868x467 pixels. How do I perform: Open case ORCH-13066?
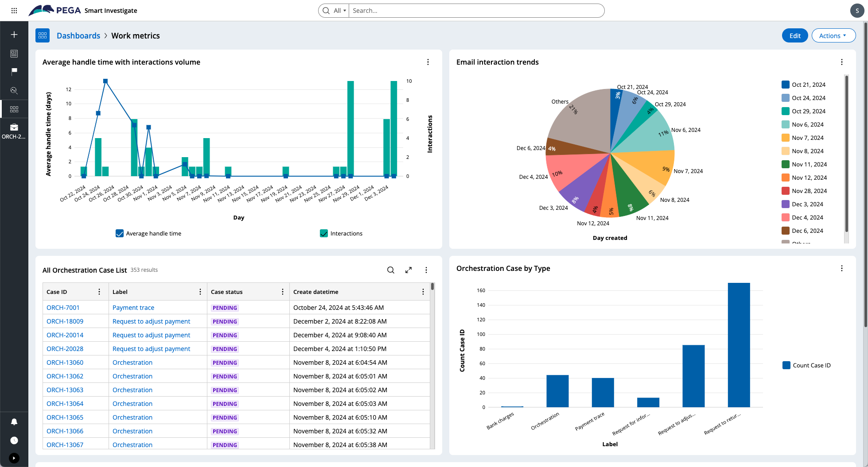[65, 431]
